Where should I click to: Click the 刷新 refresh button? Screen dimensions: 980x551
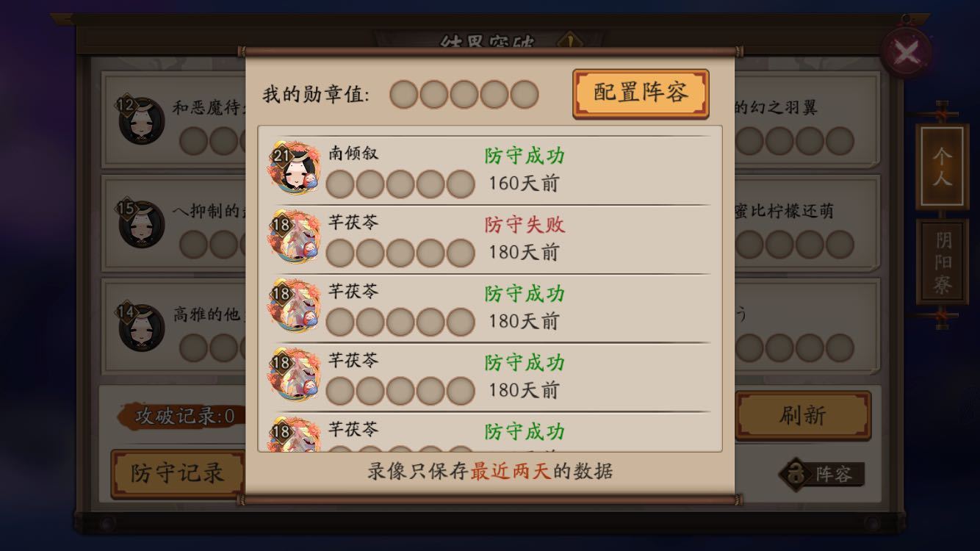point(803,416)
